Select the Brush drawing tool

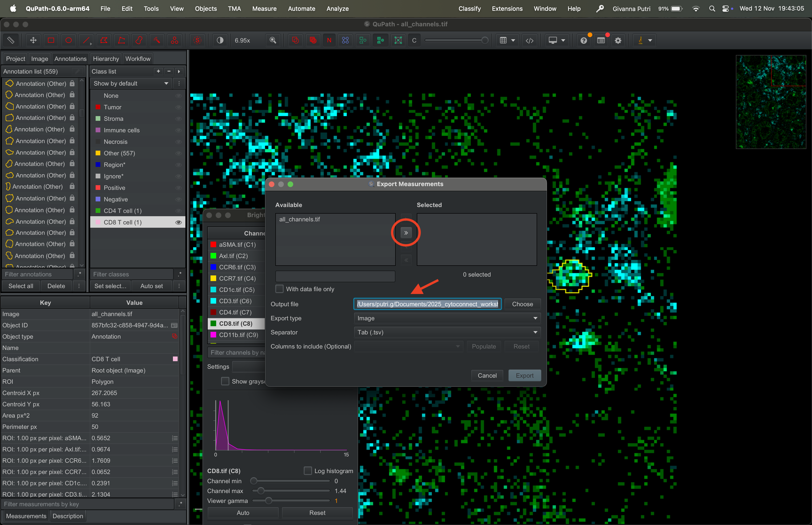(x=139, y=40)
